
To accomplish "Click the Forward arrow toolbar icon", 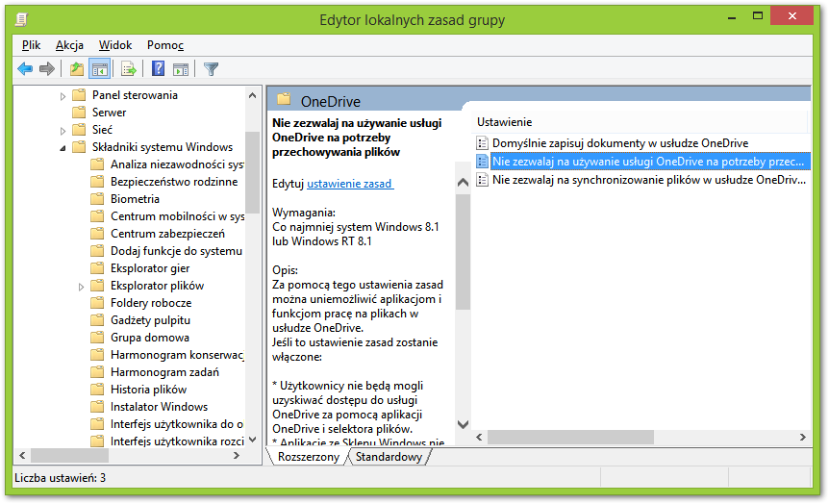I will pyautogui.click(x=47, y=68).
